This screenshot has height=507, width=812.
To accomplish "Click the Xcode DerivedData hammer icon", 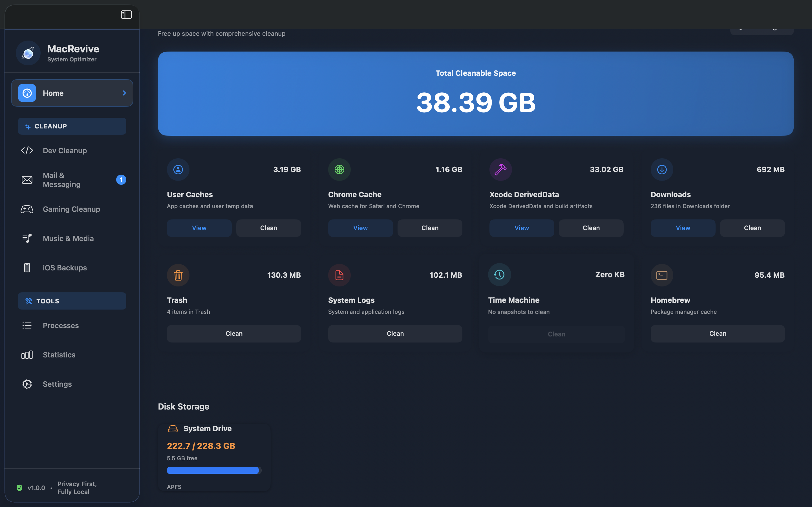I will coord(500,169).
